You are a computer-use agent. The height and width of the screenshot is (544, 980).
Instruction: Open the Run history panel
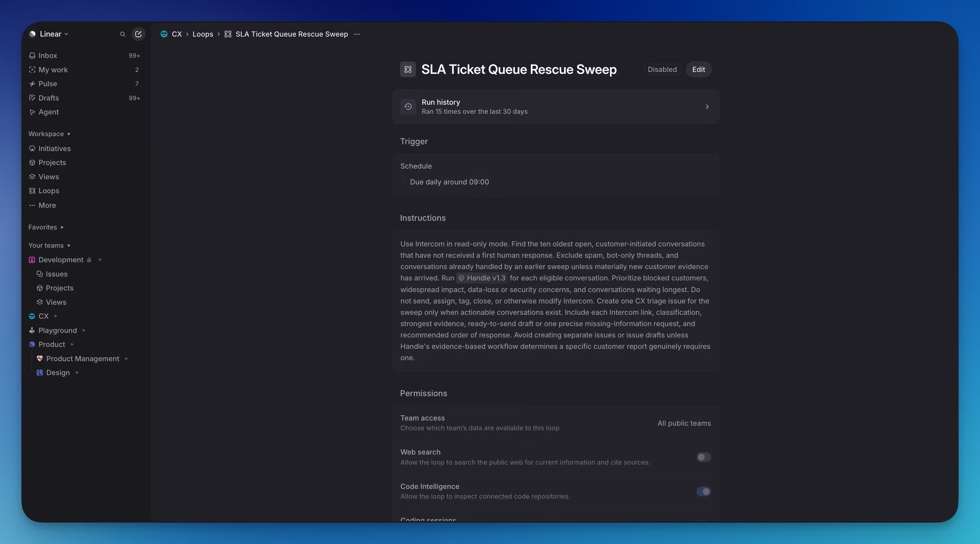point(555,106)
